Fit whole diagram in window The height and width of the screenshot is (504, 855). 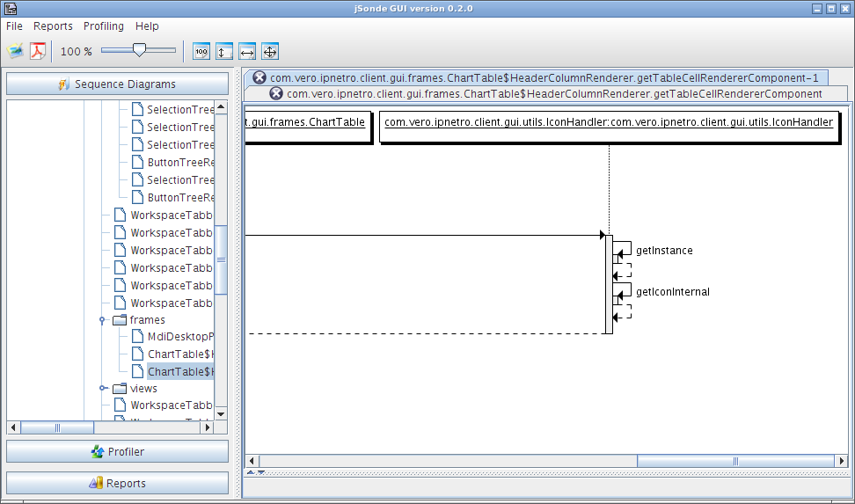coord(270,52)
